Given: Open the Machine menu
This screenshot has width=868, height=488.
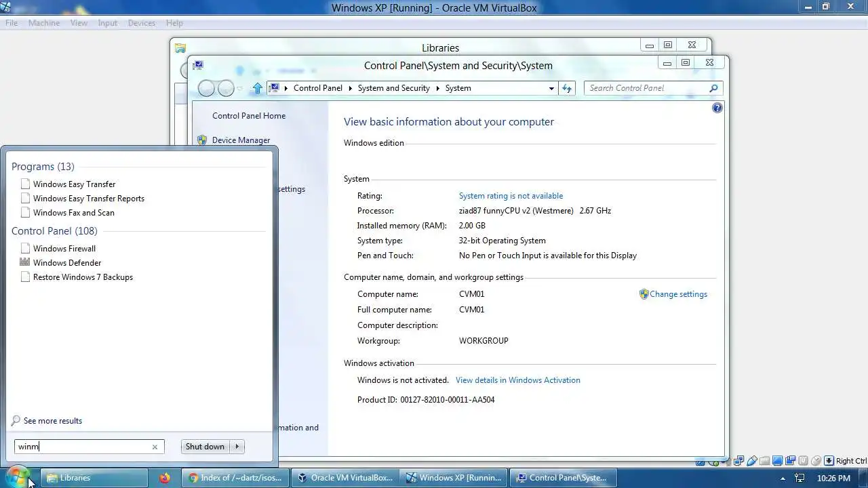Looking at the screenshot, I should pyautogui.click(x=44, y=23).
